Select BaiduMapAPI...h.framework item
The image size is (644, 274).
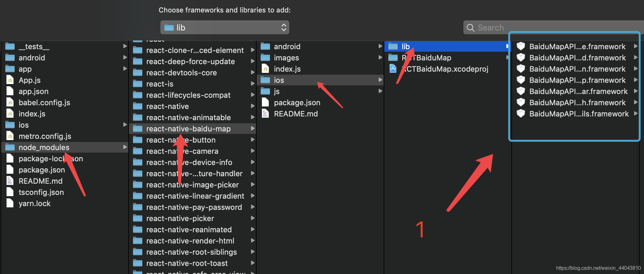point(575,102)
